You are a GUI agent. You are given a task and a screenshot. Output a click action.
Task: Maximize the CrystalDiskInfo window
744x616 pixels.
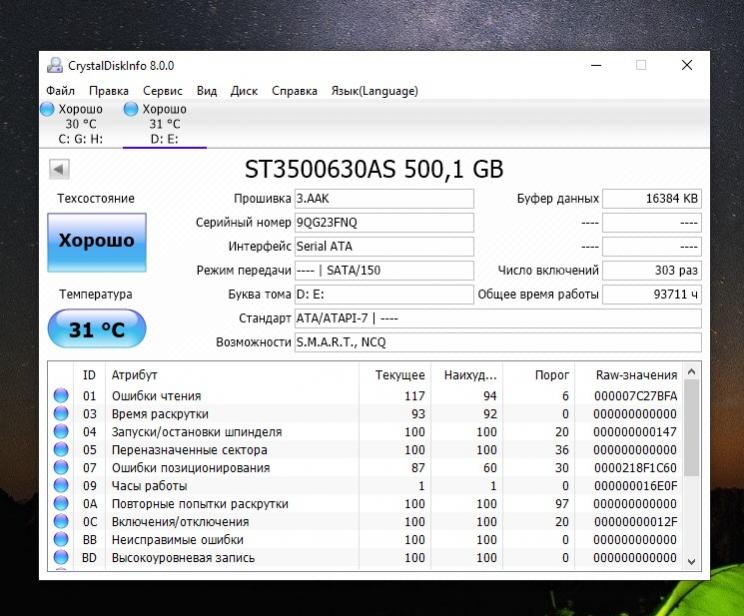click(641, 65)
